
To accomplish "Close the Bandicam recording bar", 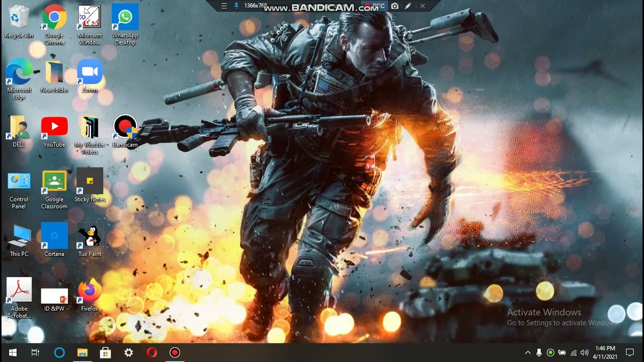I will point(423,6).
